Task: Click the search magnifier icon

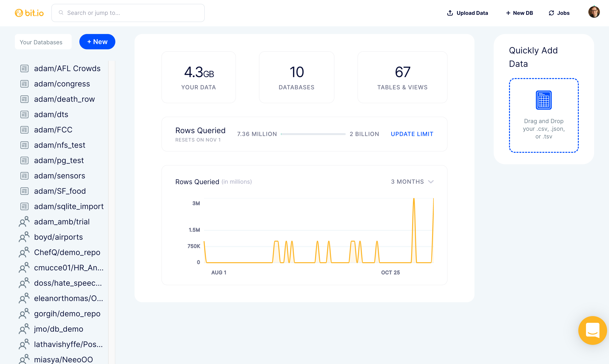Action: coord(61,12)
